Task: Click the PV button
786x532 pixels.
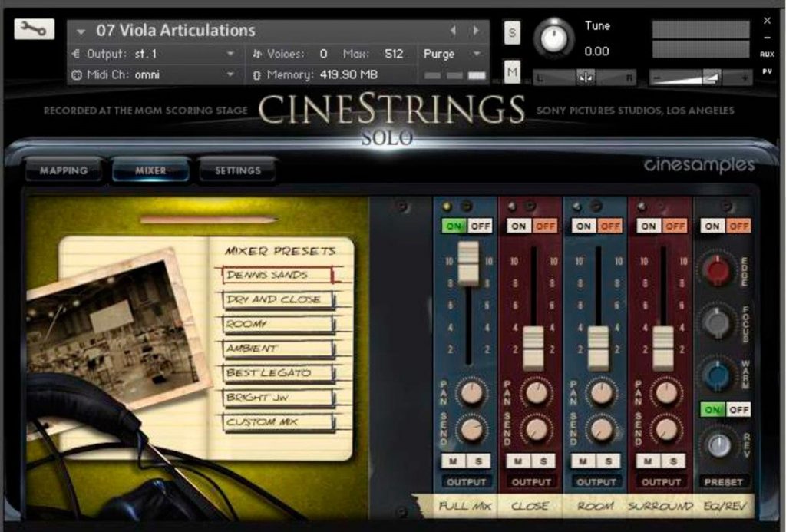Action: point(767,71)
